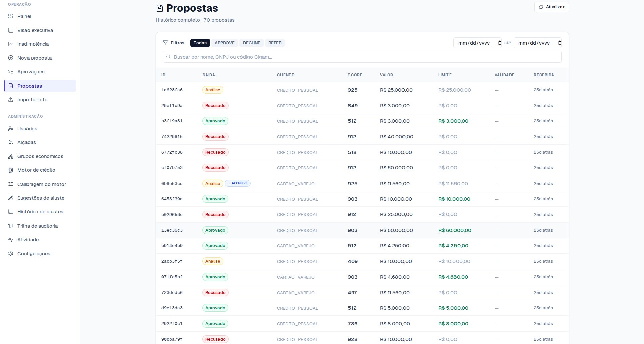The width and height of the screenshot is (644, 344).
Task: Click the Histórico de ajustes chart icon
Action: click(x=11, y=212)
